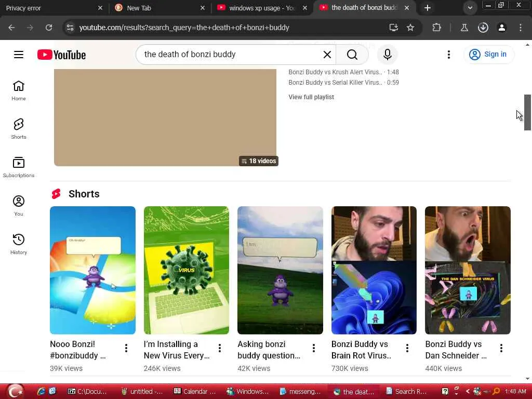Open Bonzi Buddy vs Krush Alert Virus video
This screenshot has width=532, height=399.
[343, 72]
